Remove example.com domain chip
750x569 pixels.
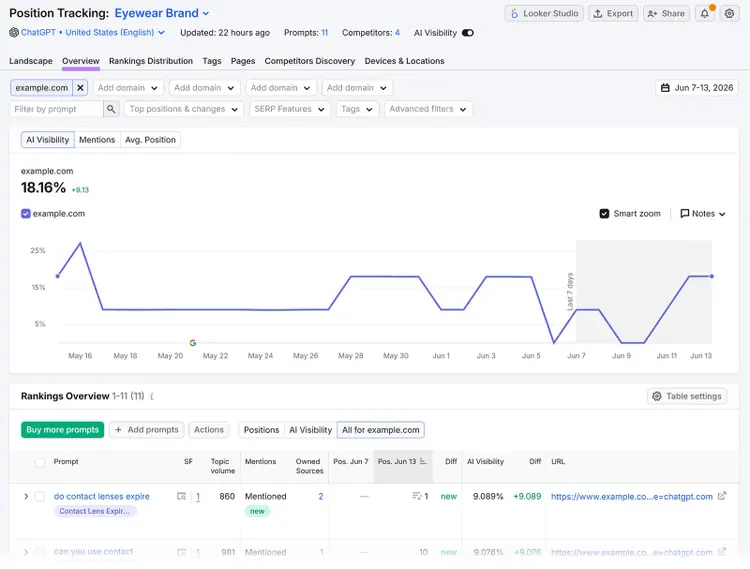point(80,88)
